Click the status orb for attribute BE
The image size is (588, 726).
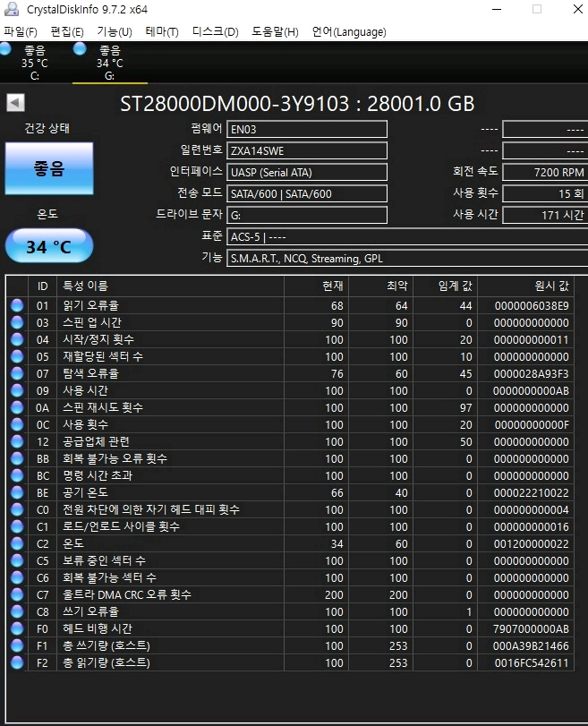coord(17,492)
